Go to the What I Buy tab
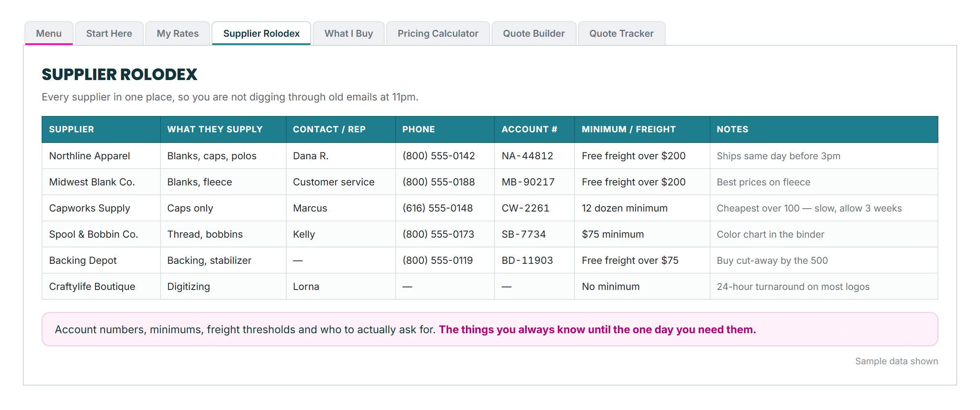This screenshot has width=980, height=410. tap(349, 33)
